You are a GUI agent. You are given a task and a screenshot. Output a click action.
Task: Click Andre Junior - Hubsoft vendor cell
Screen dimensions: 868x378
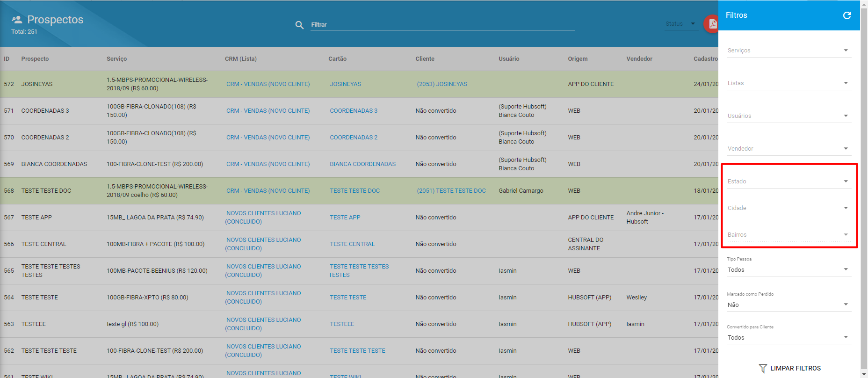click(645, 218)
